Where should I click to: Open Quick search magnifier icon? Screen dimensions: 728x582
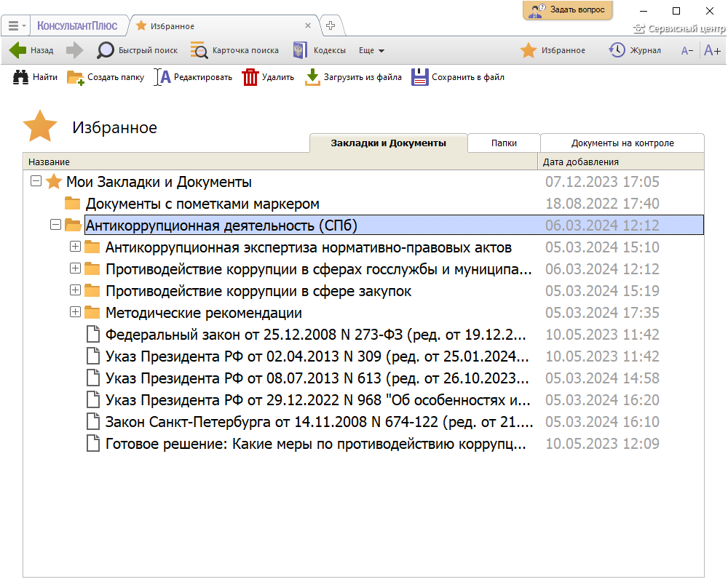[x=106, y=50]
